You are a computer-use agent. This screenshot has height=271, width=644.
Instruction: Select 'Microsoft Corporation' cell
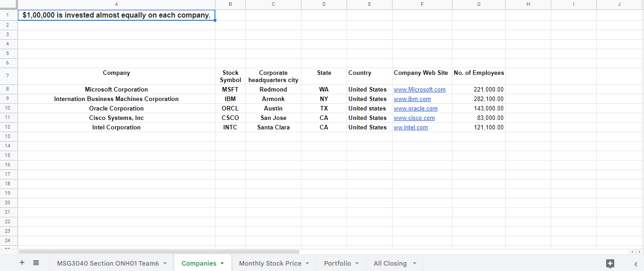(x=116, y=89)
